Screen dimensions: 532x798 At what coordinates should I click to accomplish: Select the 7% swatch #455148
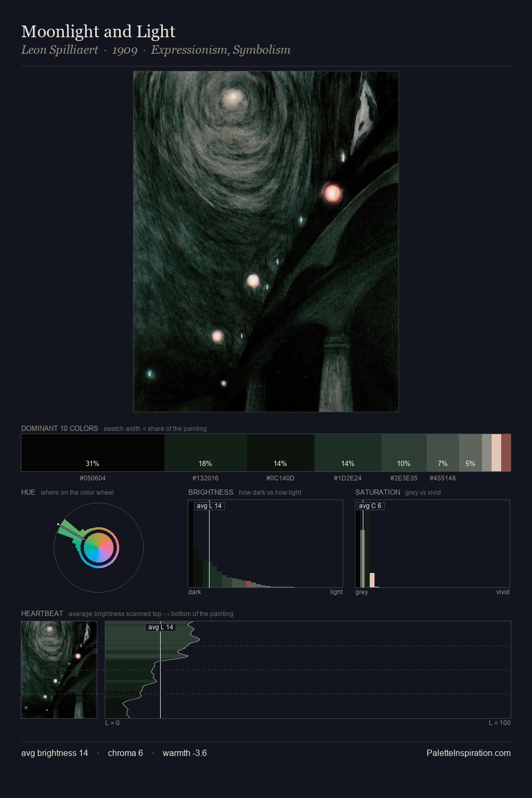click(443, 453)
